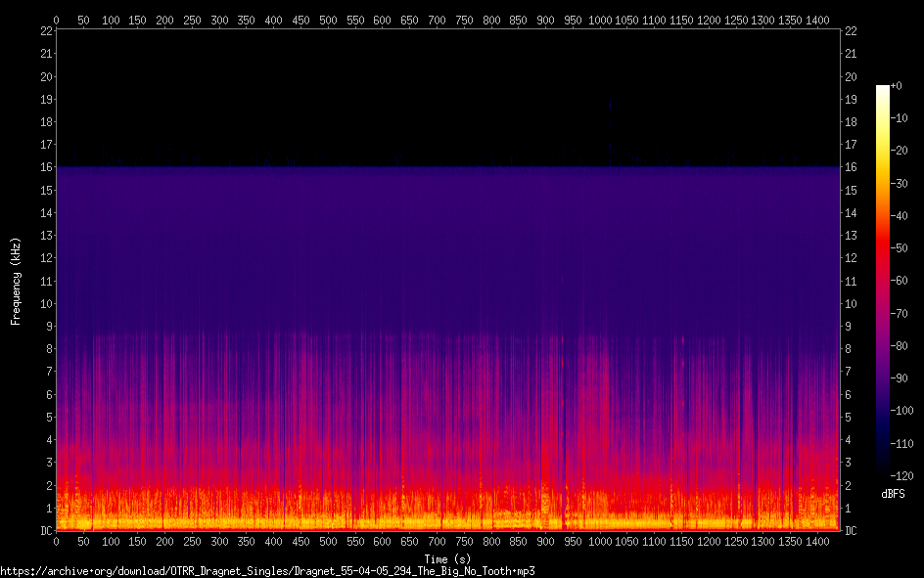The height and width of the screenshot is (578, 924).
Task: Click the 9 kHz label on right axis
Action: pyautogui.click(x=848, y=327)
